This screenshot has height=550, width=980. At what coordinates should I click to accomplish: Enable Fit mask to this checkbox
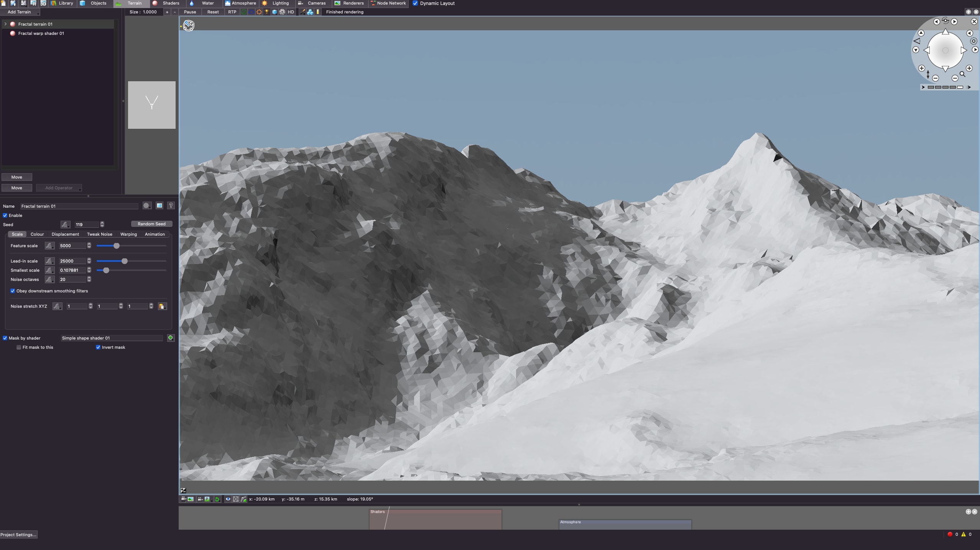(x=19, y=347)
